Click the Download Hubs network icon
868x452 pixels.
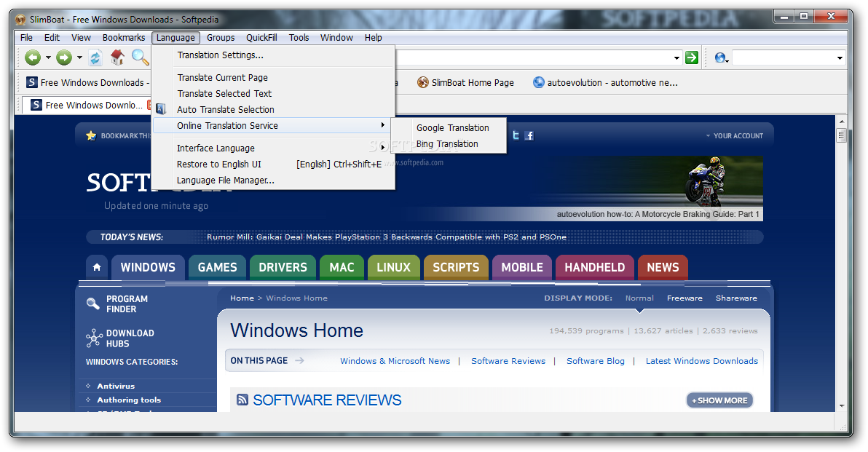click(x=94, y=338)
